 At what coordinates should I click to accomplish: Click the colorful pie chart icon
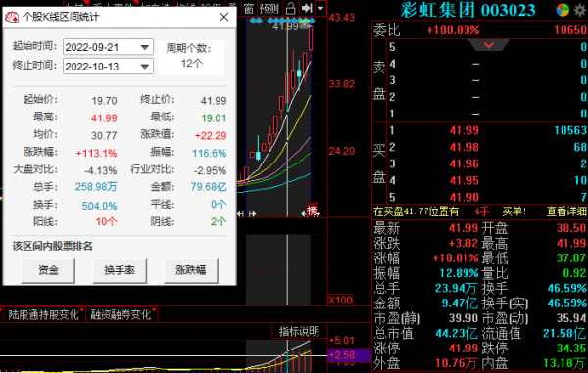pyautogui.click(x=563, y=10)
